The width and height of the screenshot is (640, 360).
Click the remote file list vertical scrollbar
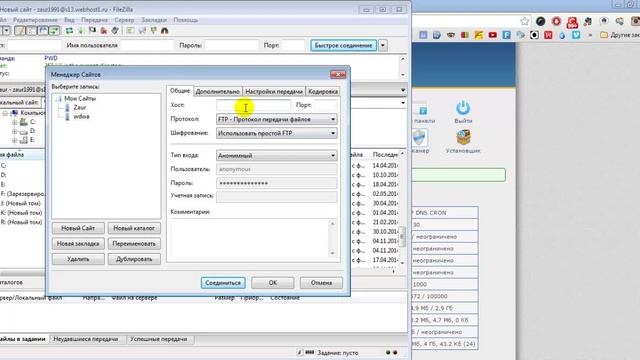coord(402,208)
